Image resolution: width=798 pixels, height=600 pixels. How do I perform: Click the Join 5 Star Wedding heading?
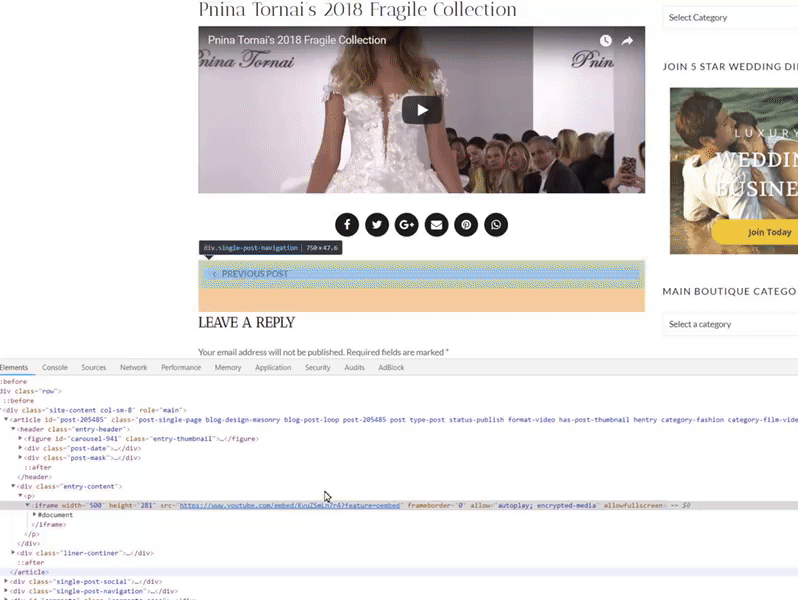tap(730, 67)
